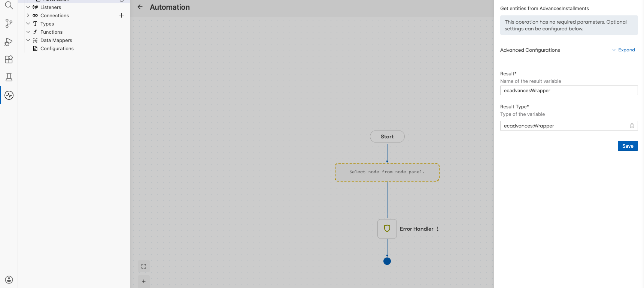This screenshot has width=644, height=288.
Task: Collapse the Listeners tree section
Action: 28,7
